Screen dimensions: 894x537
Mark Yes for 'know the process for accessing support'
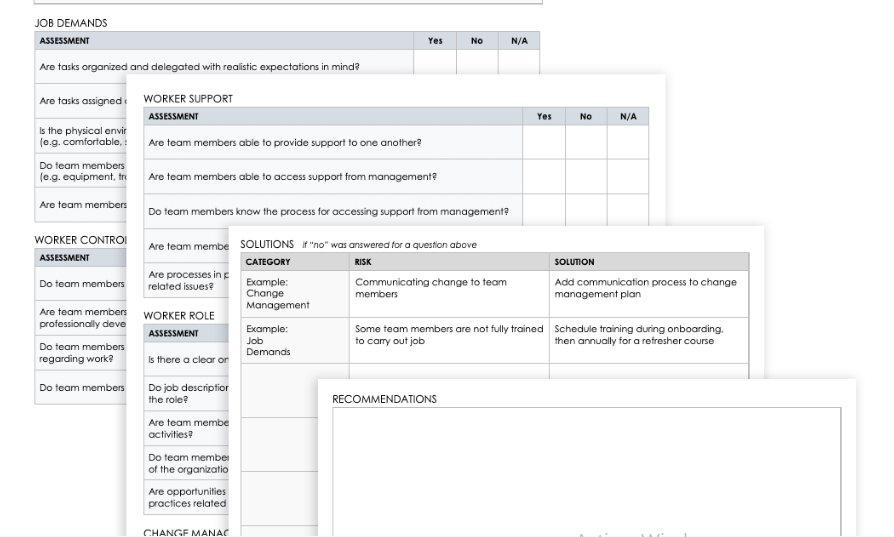544,210
